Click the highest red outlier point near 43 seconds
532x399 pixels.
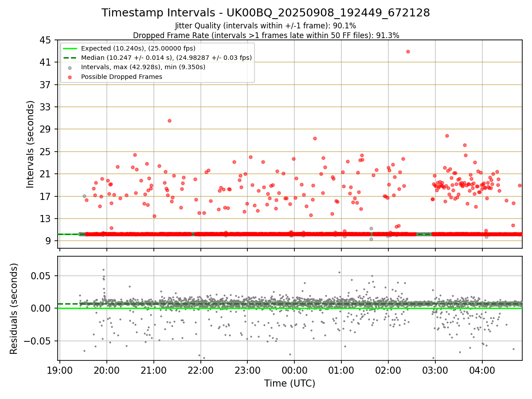click(x=408, y=51)
